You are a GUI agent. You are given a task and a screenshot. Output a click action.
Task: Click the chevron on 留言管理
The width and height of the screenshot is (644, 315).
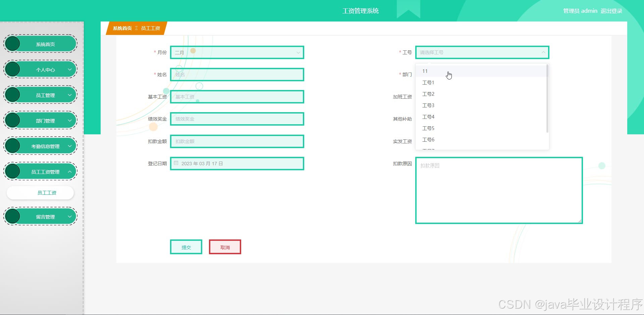point(70,217)
